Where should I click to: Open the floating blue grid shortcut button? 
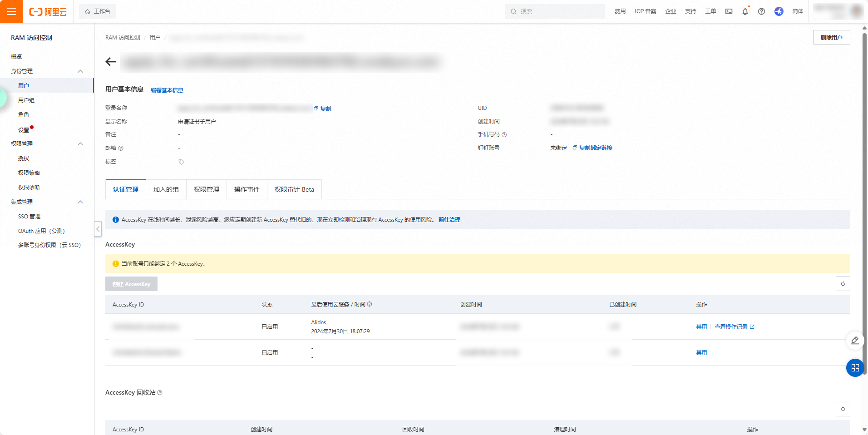(x=855, y=368)
